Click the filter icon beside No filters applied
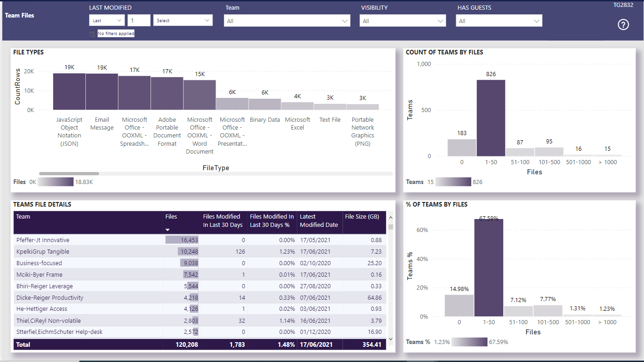The height and width of the screenshot is (362, 644). [x=92, y=34]
